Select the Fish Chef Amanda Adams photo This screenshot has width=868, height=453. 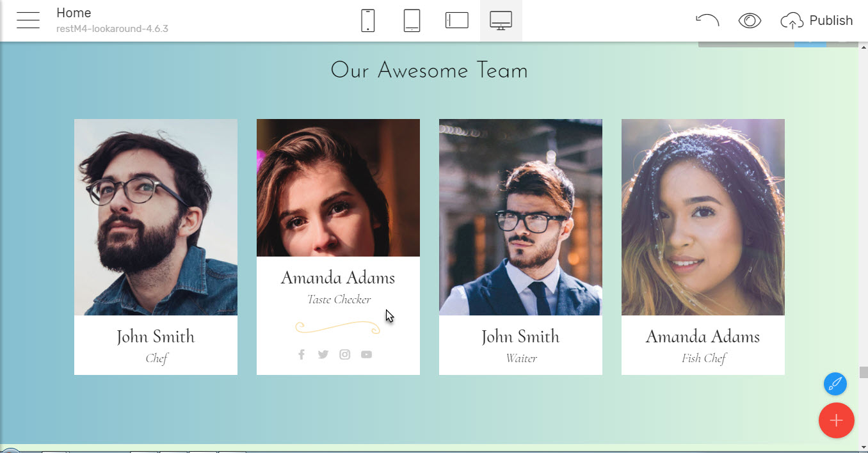point(703,217)
